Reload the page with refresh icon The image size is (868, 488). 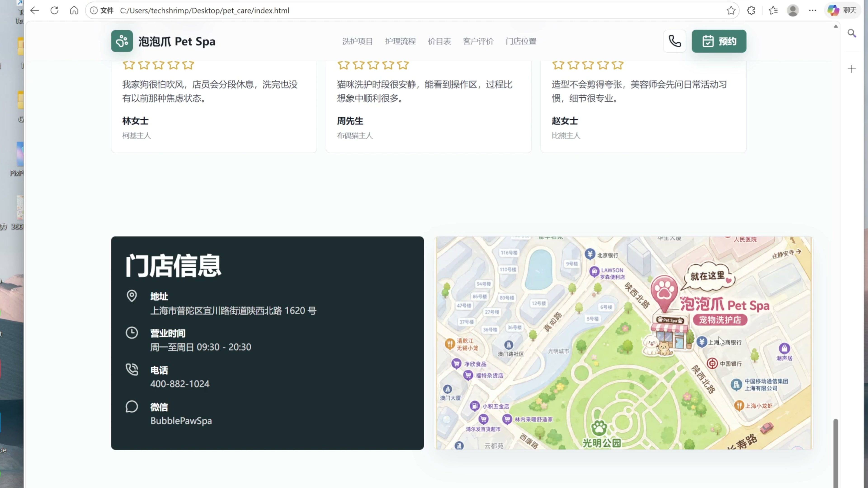tap(54, 10)
